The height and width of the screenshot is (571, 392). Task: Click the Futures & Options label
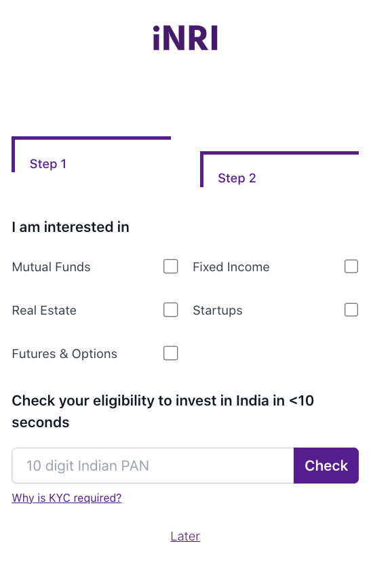click(x=64, y=353)
